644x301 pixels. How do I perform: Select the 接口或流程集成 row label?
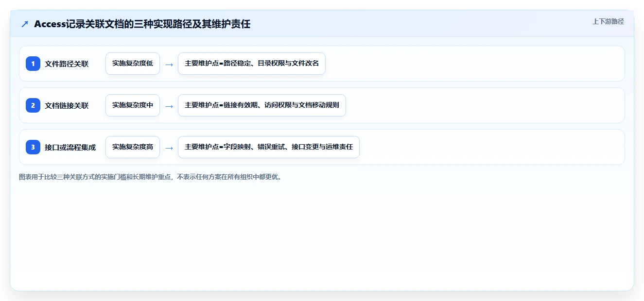click(x=70, y=147)
